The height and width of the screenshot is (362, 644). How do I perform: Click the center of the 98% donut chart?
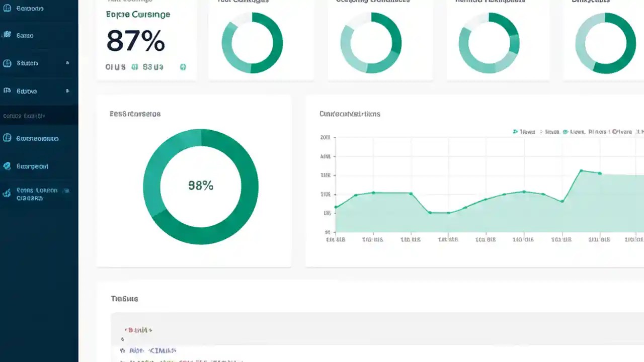pyautogui.click(x=201, y=186)
